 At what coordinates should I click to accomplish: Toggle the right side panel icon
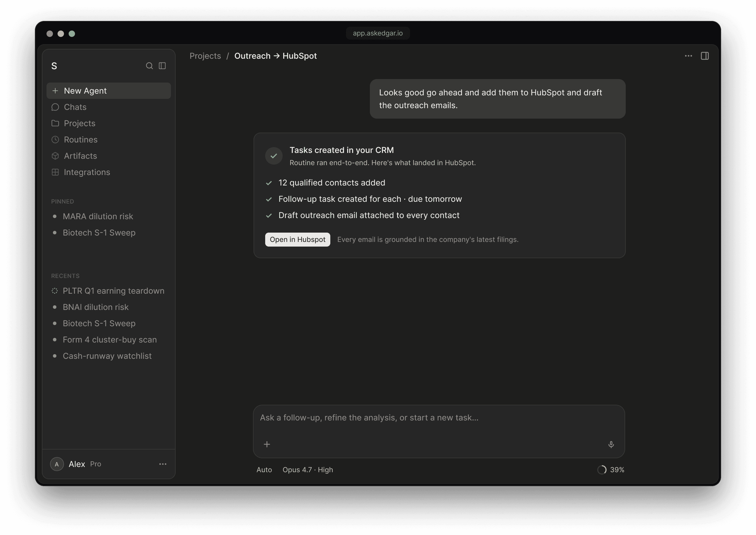[x=705, y=56]
